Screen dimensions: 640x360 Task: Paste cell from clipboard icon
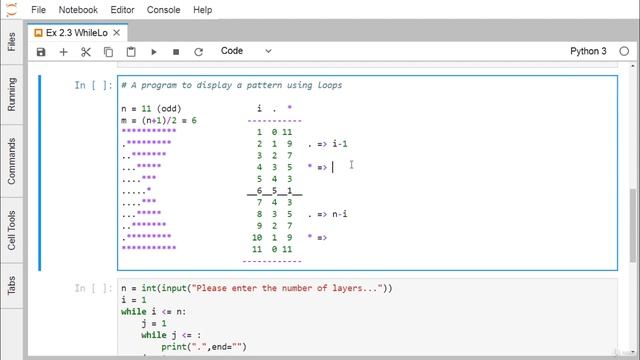pyautogui.click(x=131, y=52)
